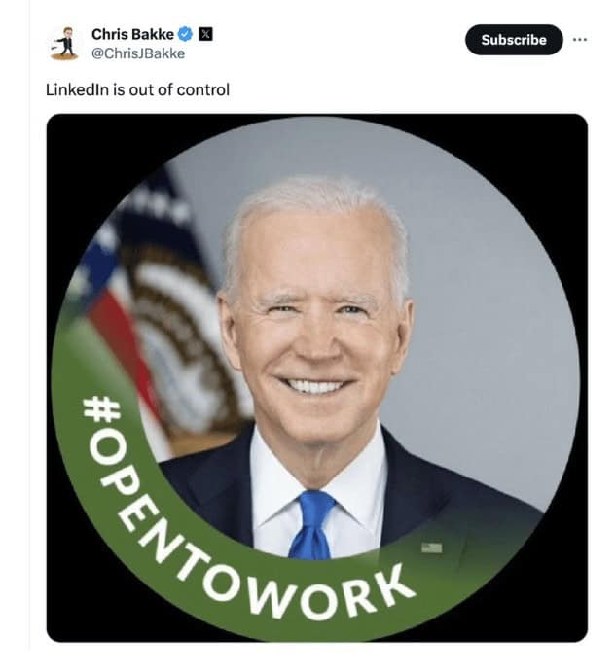
Task: Click the Chris Bakke display name
Action: click(x=132, y=34)
